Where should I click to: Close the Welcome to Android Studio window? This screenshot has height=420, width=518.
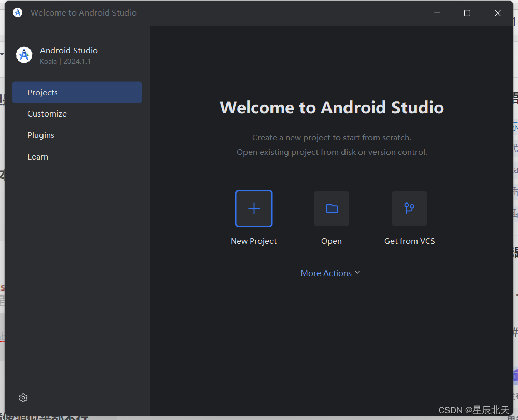[497, 13]
